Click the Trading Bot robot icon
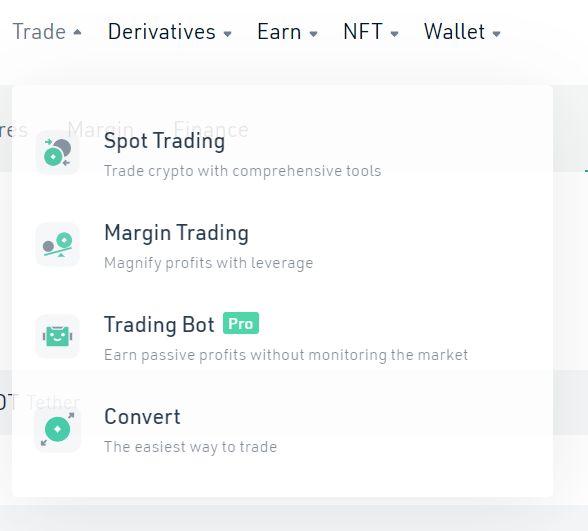Viewport: 588px width, 531px height. [x=57, y=336]
